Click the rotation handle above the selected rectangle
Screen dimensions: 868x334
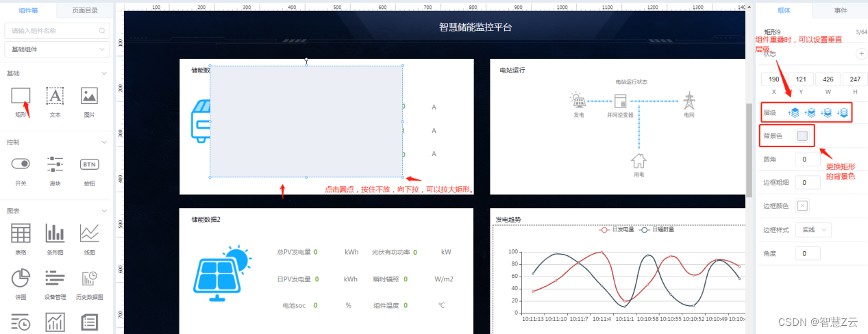(x=306, y=60)
